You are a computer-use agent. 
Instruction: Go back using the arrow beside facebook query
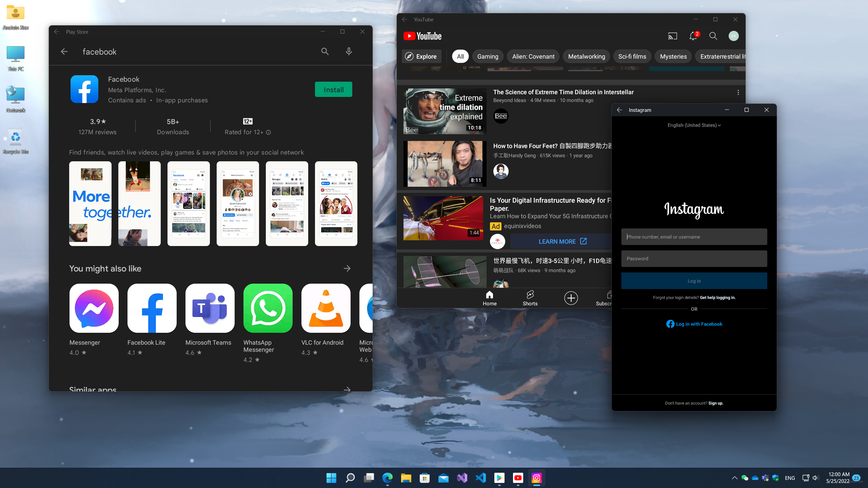(64, 52)
